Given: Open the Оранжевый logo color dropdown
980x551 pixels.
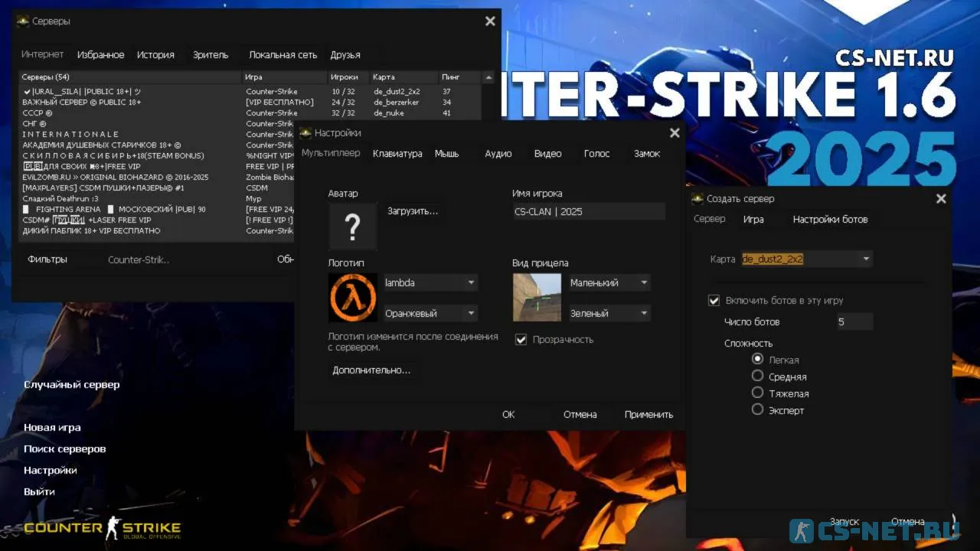Looking at the screenshot, I should 430,313.
